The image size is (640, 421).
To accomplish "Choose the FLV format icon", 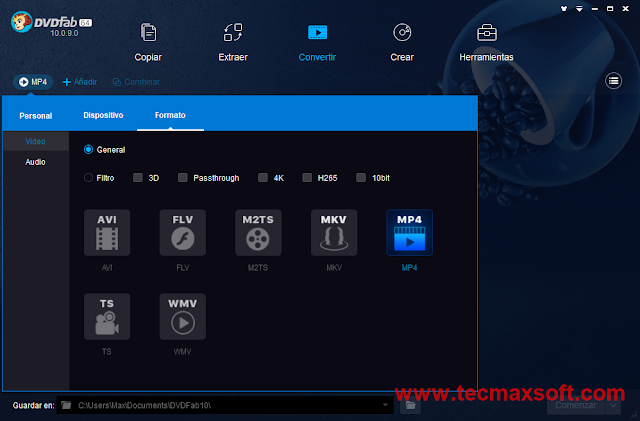I will click(x=182, y=233).
